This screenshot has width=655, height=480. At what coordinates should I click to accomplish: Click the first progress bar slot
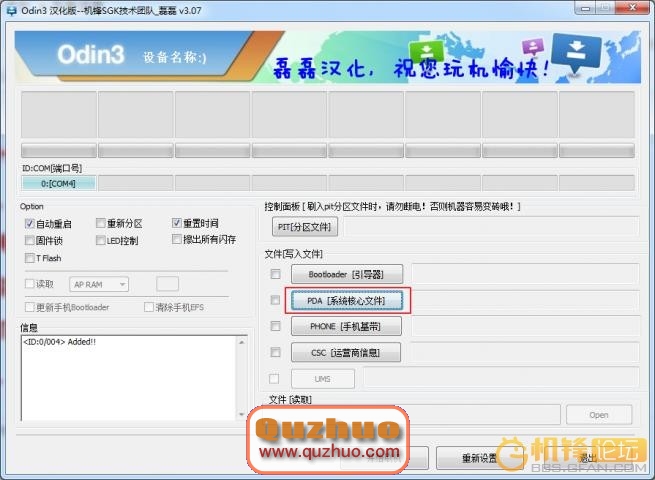(x=59, y=150)
